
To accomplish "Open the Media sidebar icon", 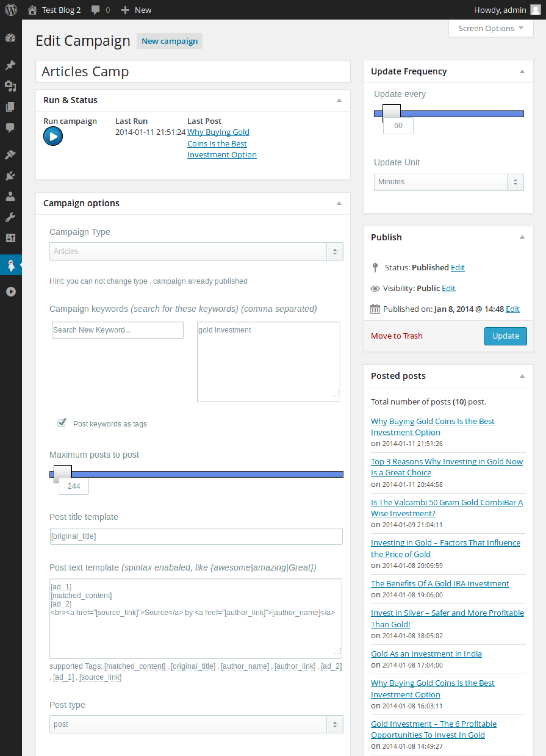I will [x=11, y=86].
